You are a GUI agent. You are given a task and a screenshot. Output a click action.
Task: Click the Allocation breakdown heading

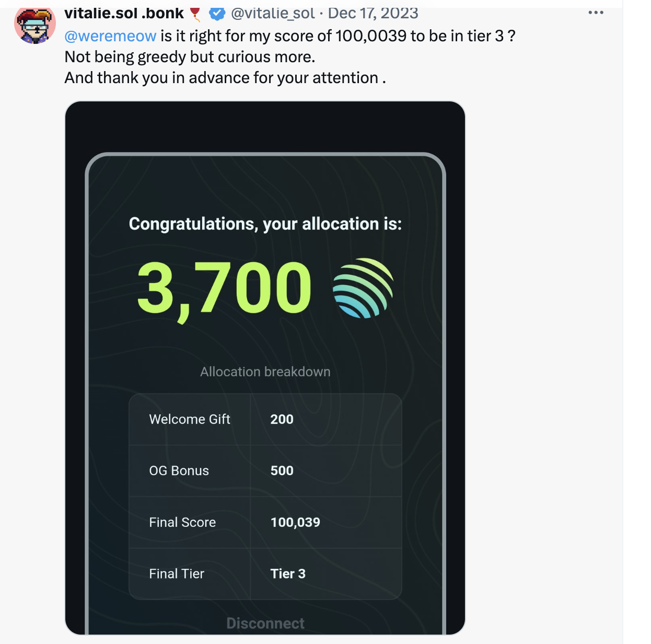click(x=265, y=372)
